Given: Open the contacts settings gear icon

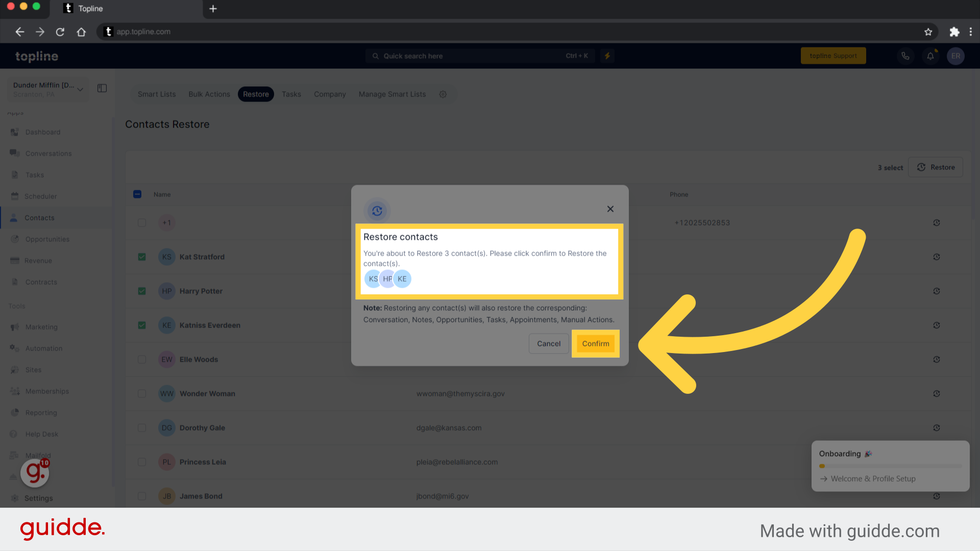Looking at the screenshot, I should [x=443, y=94].
